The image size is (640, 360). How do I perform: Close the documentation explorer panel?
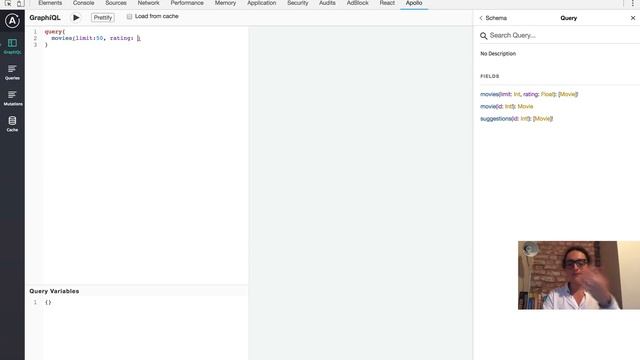(x=633, y=18)
